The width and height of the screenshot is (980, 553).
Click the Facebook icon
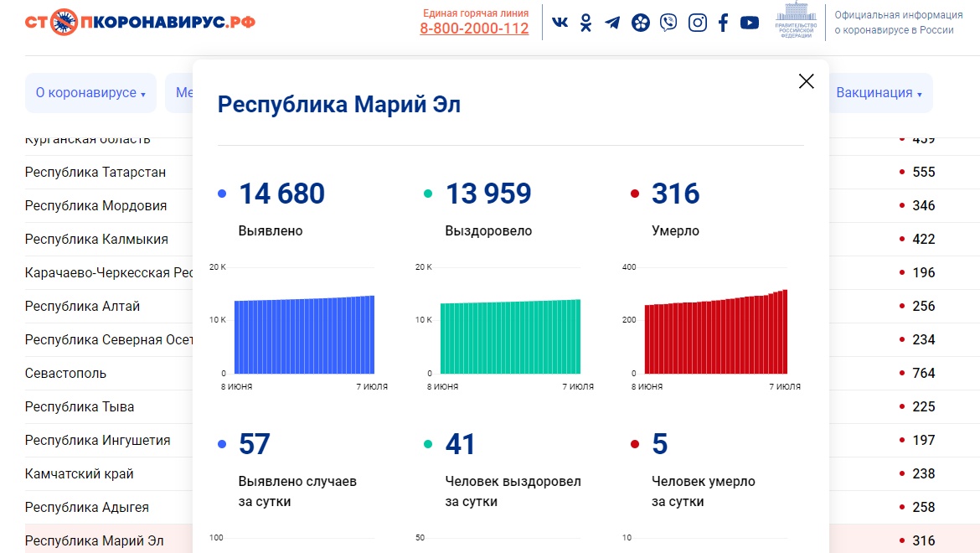pos(723,23)
